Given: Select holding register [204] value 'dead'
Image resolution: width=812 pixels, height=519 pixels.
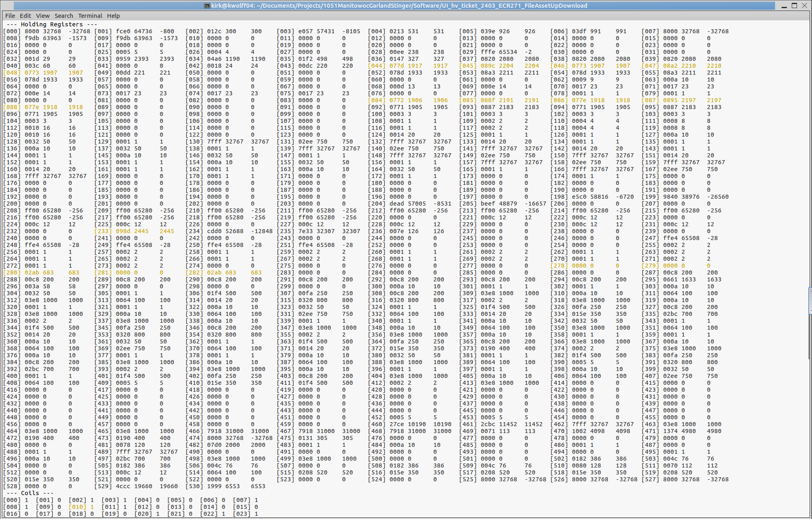Looking at the screenshot, I should [x=397, y=204].
